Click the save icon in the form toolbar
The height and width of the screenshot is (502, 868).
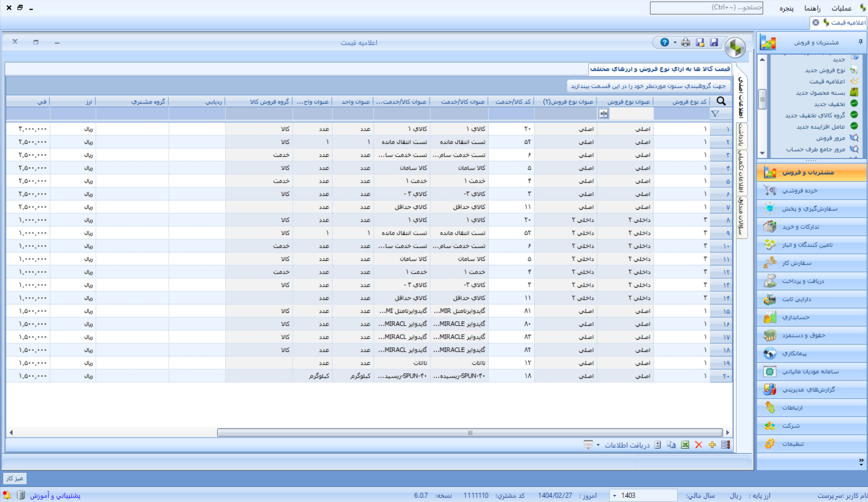pyautogui.click(x=714, y=43)
